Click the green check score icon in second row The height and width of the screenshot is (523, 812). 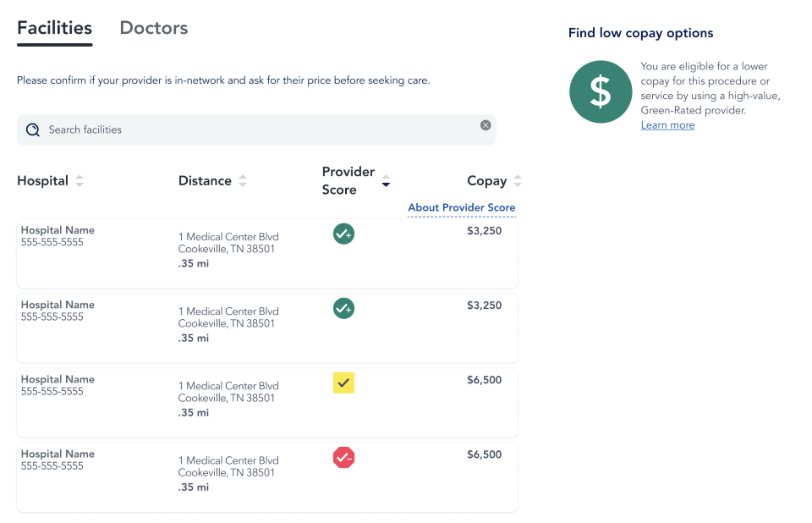click(x=343, y=308)
